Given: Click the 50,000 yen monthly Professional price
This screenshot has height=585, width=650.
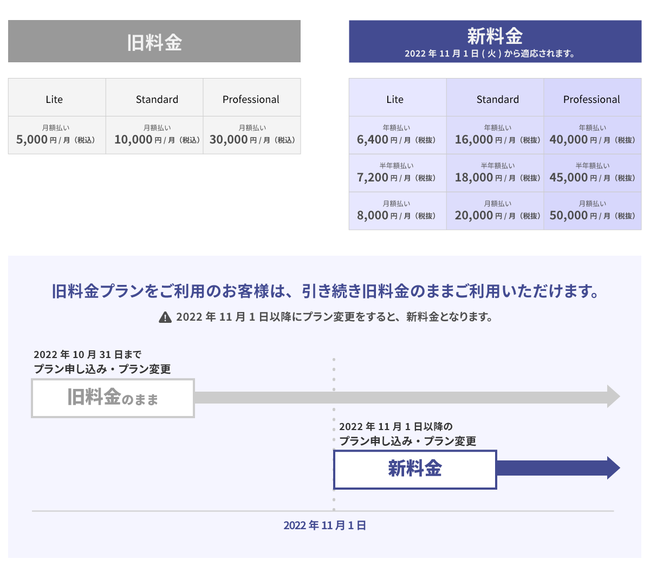Looking at the screenshot, I should tap(592, 211).
